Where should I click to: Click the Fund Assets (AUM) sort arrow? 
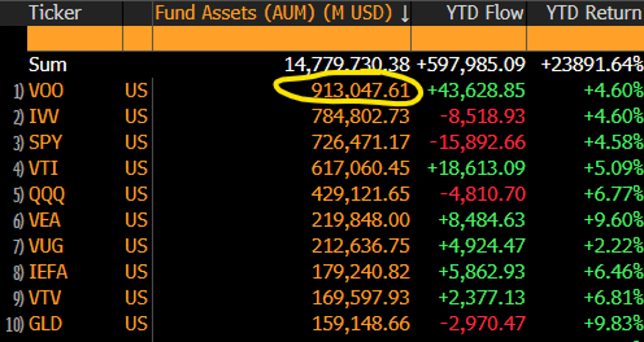point(405,13)
